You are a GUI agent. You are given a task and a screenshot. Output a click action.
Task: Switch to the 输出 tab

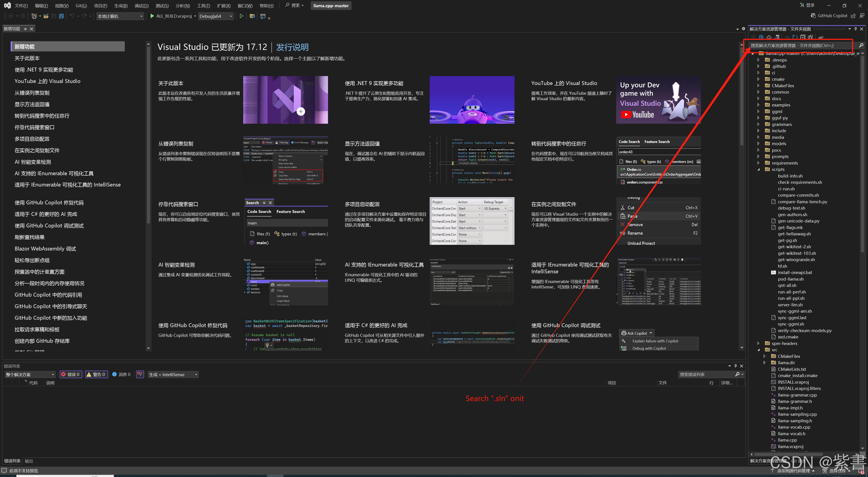29,461
